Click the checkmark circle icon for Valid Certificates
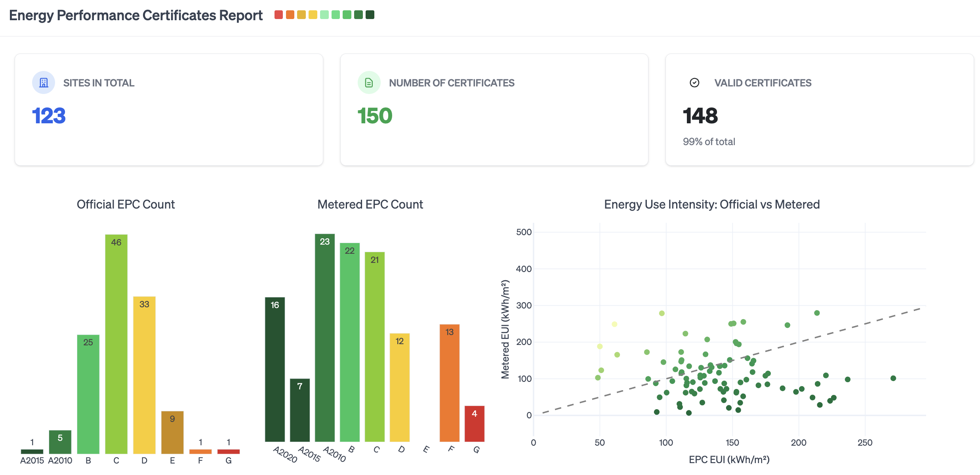This screenshot has height=475, width=980. click(x=694, y=82)
